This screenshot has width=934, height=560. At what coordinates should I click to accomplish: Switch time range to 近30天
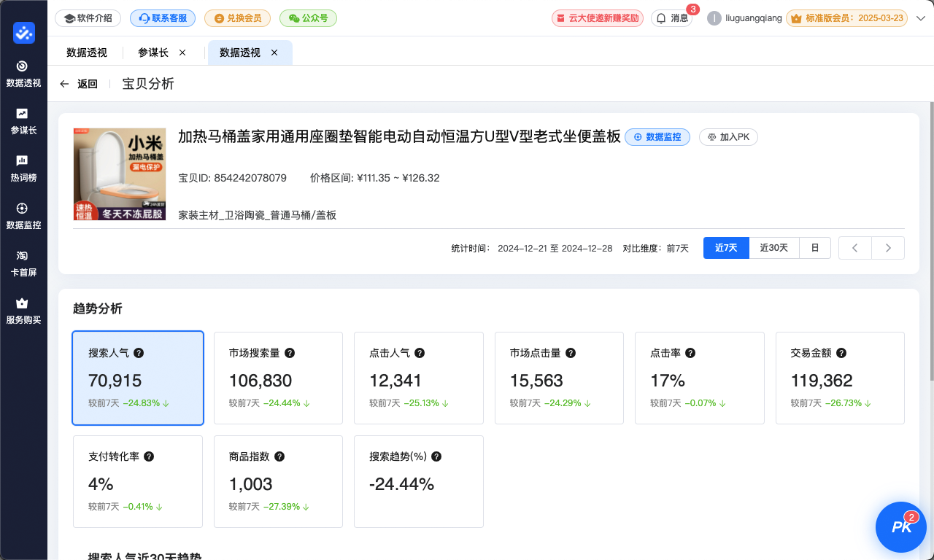773,248
